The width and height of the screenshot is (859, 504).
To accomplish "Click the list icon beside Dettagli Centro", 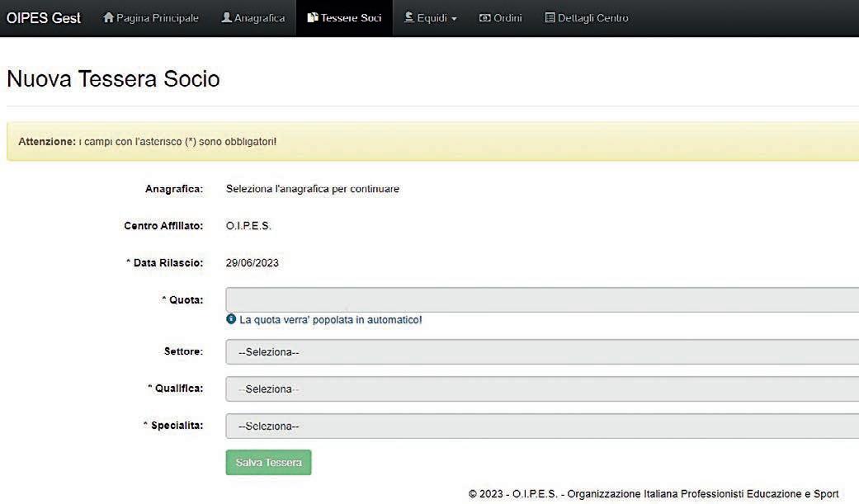I will click(x=550, y=17).
